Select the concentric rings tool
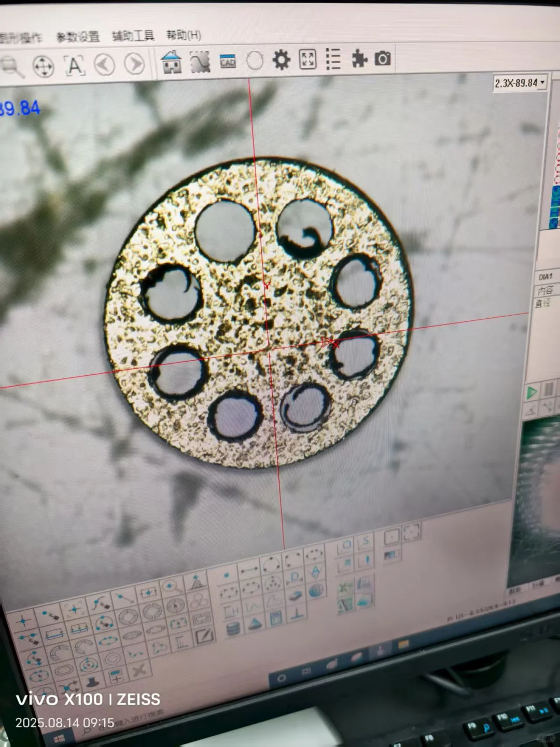The width and height of the screenshot is (560, 747). pyautogui.click(x=112, y=659)
